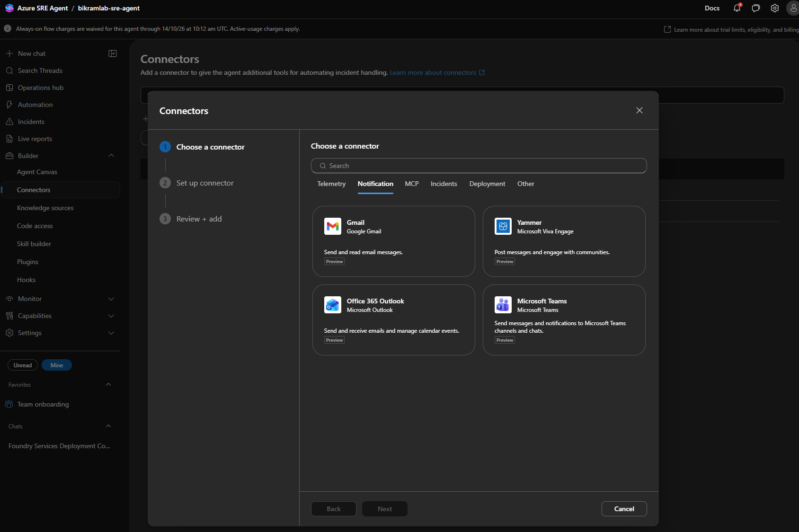Click the Operations hub icon
Viewport: 799px width, 532px height.
pos(9,88)
